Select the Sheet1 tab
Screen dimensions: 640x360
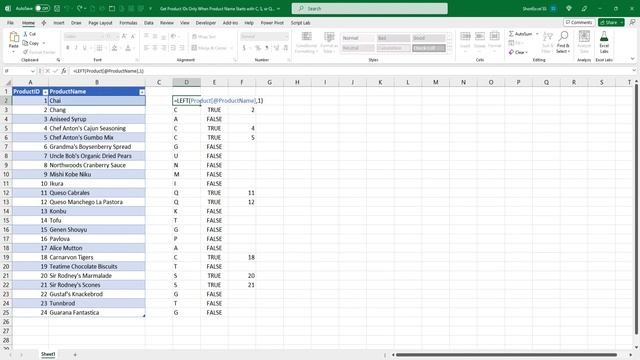pos(48,354)
